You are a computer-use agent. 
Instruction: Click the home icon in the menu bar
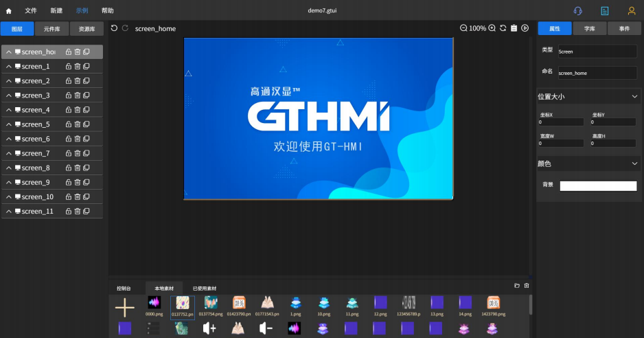[x=9, y=11]
